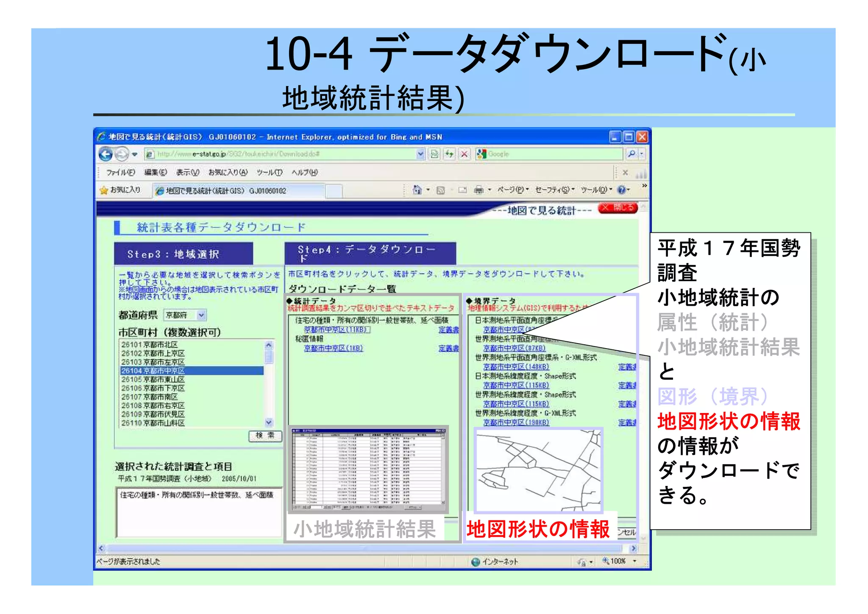Click the Read mail icon
The image size is (868, 614).
pyautogui.click(x=462, y=190)
